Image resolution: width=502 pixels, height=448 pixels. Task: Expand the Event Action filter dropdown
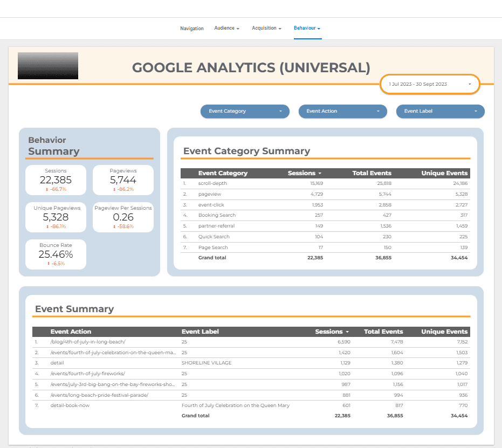click(x=342, y=111)
